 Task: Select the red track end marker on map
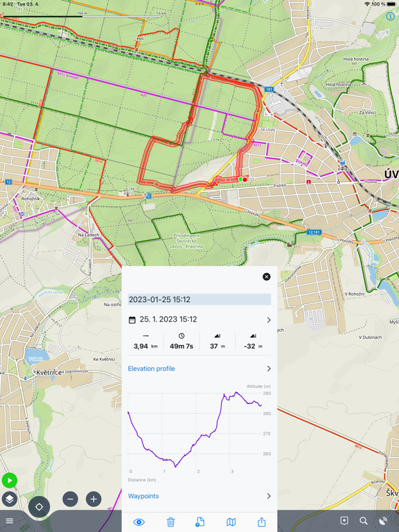[x=245, y=179]
